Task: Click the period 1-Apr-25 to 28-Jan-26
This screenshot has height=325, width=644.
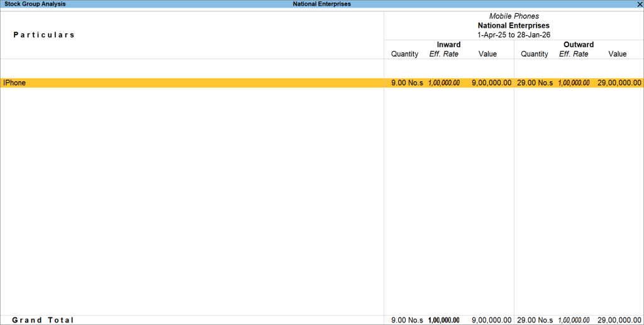Action: (x=513, y=35)
